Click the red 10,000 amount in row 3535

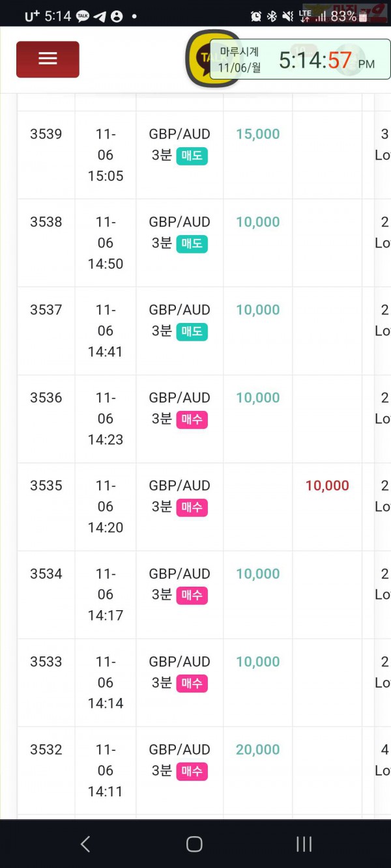pos(327,486)
